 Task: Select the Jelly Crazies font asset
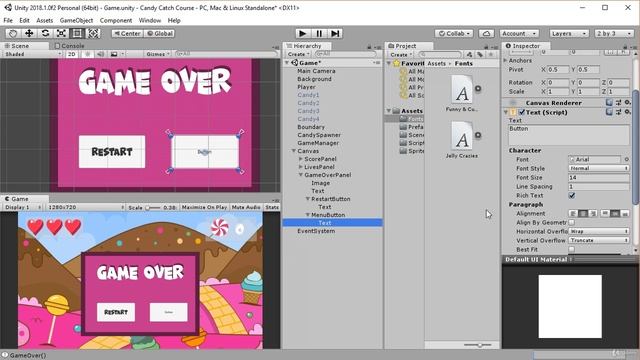click(462, 140)
